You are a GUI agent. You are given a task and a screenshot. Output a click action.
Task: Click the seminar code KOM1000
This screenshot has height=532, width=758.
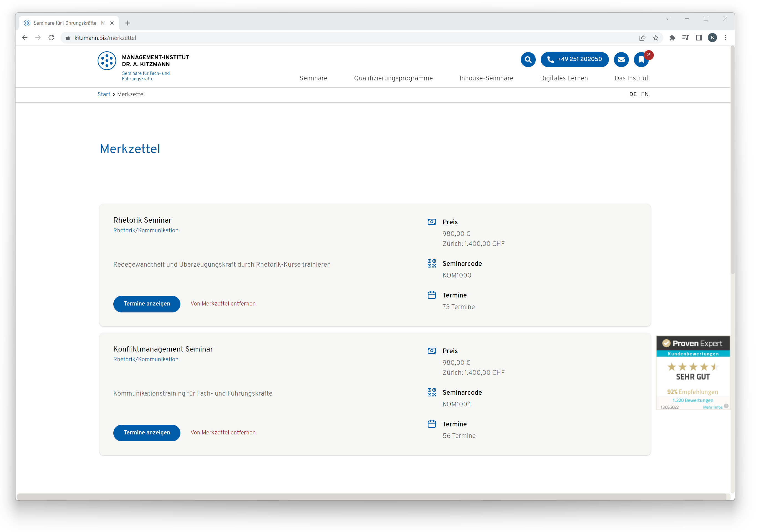(456, 275)
